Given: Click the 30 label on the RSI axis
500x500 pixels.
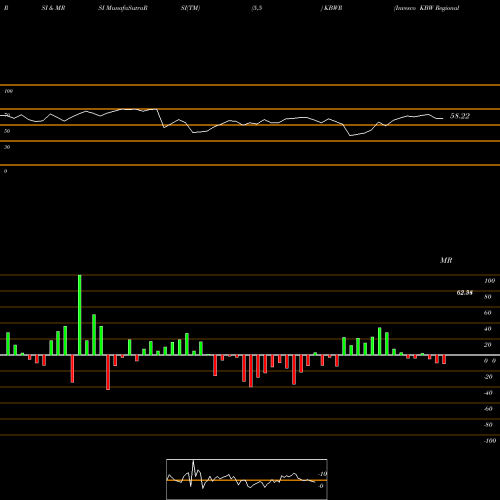Looking at the screenshot, I should [7, 147].
